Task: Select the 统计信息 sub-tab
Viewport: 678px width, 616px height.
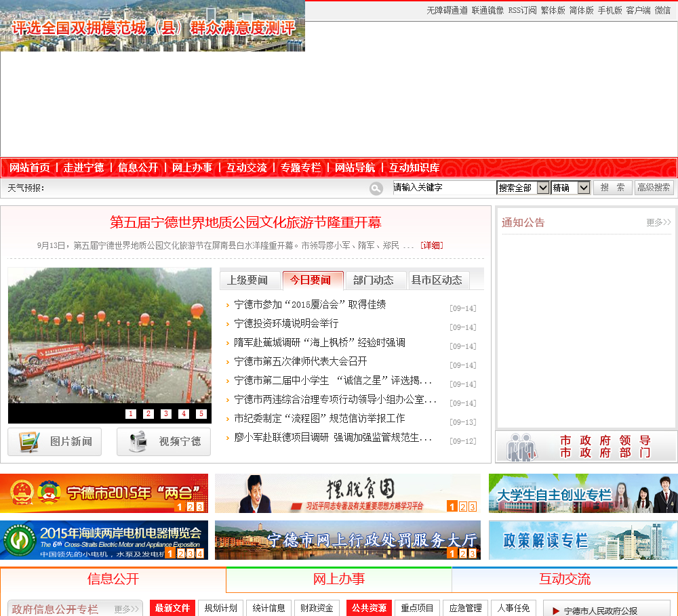Action: 268,609
